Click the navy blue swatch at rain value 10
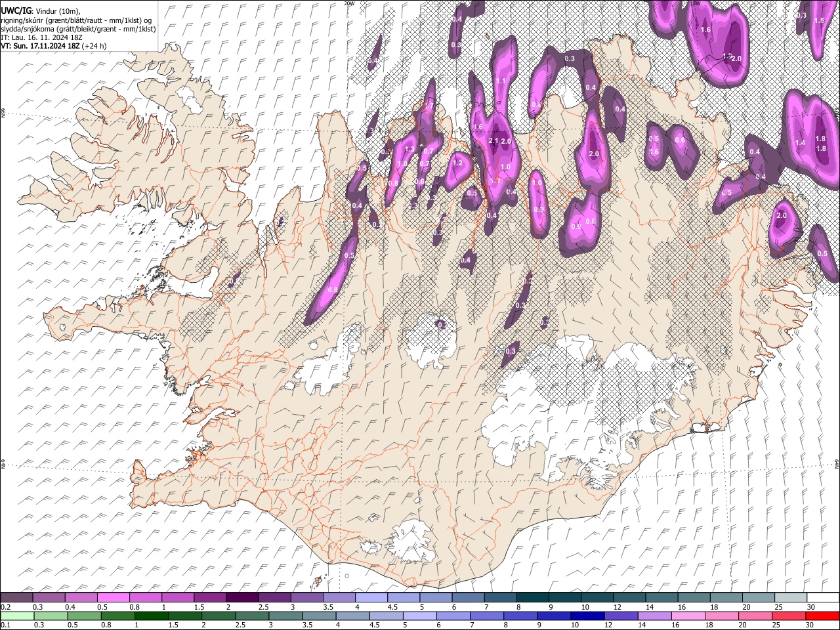Screen dimensions: 840x630 click(587, 616)
